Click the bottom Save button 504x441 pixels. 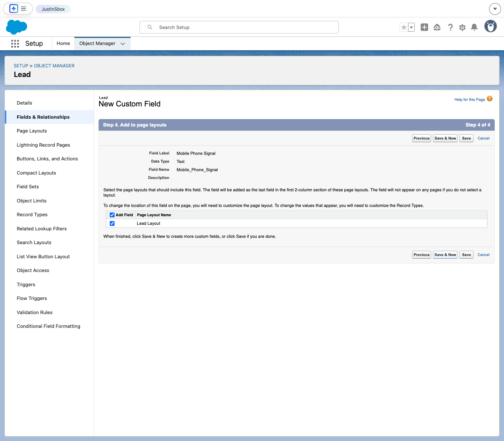coord(466,255)
